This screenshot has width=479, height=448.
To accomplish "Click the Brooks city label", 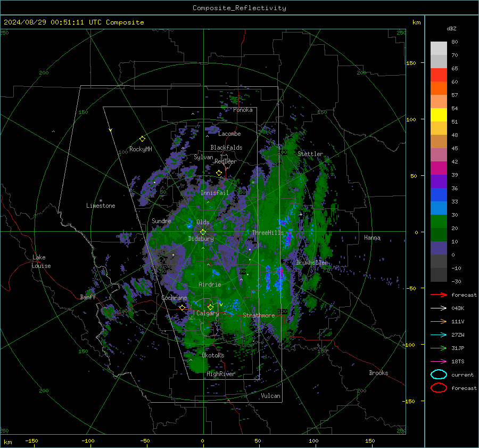I will point(378,373).
